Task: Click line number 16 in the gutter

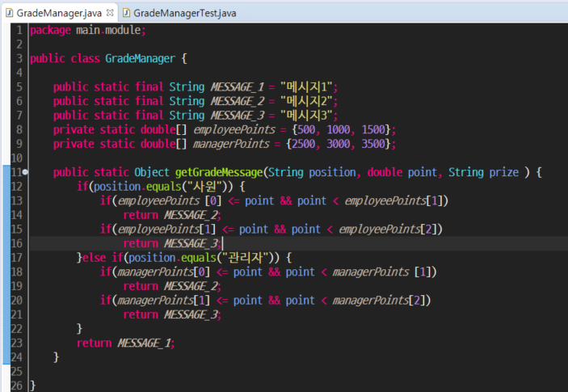Action: coord(16,243)
